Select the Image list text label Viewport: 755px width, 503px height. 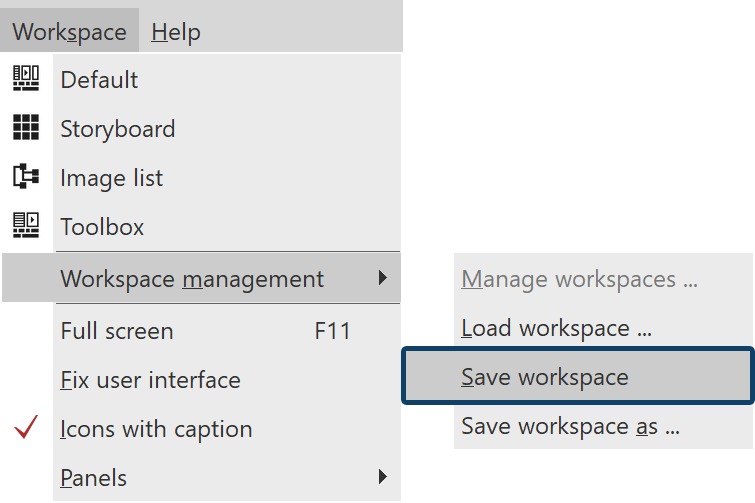pyautogui.click(x=111, y=178)
